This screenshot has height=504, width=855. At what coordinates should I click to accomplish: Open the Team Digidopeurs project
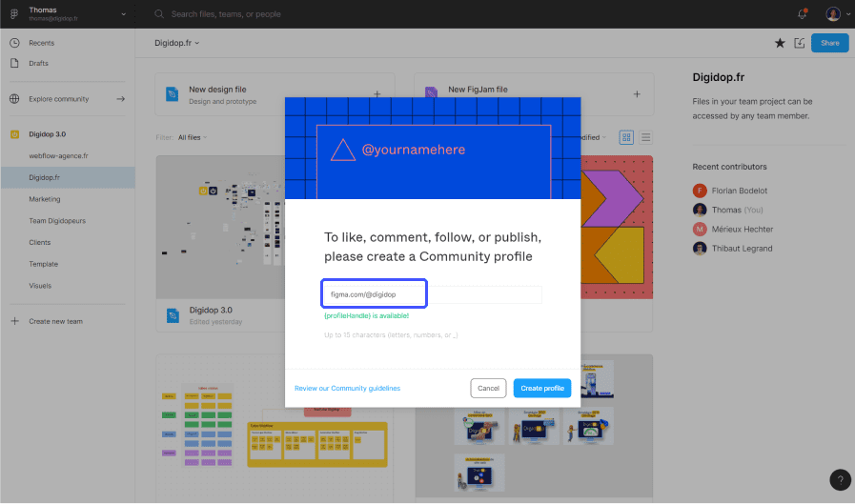pyautogui.click(x=56, y=221)
